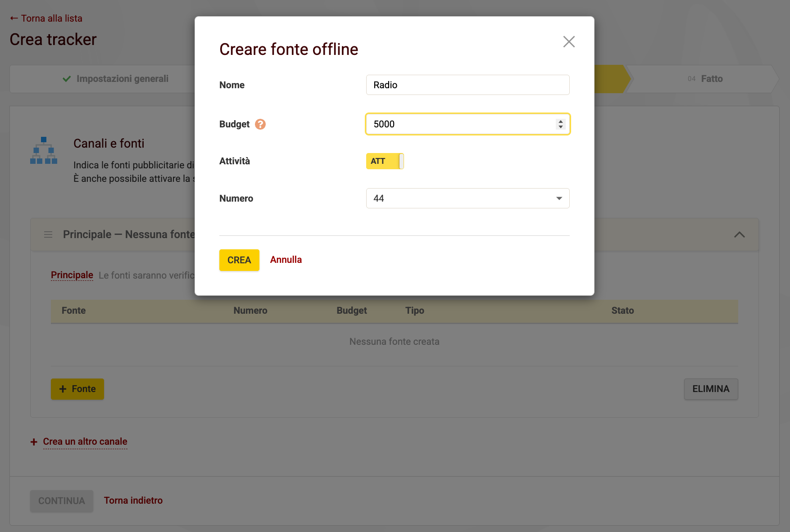Click the Nome field containing Radio
The image size is (790, 532).
(x=467, y=85)
